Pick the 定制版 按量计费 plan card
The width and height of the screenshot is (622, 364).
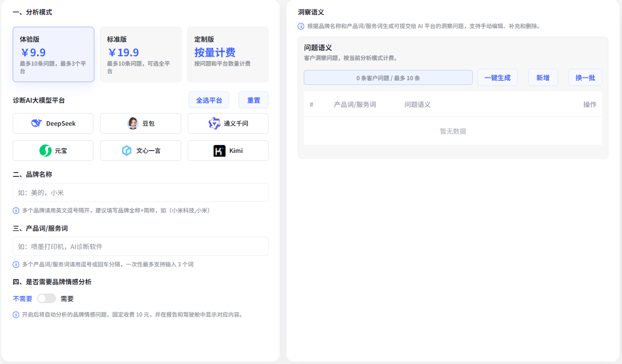(x=228, y=54)
